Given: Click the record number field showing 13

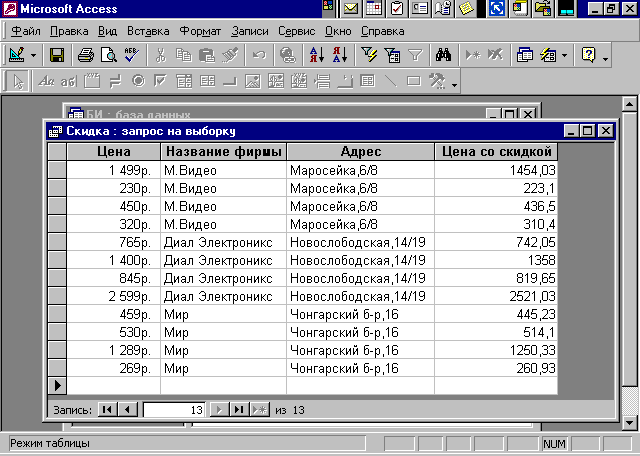Looking at the screenshot, I should coord(174,409).
